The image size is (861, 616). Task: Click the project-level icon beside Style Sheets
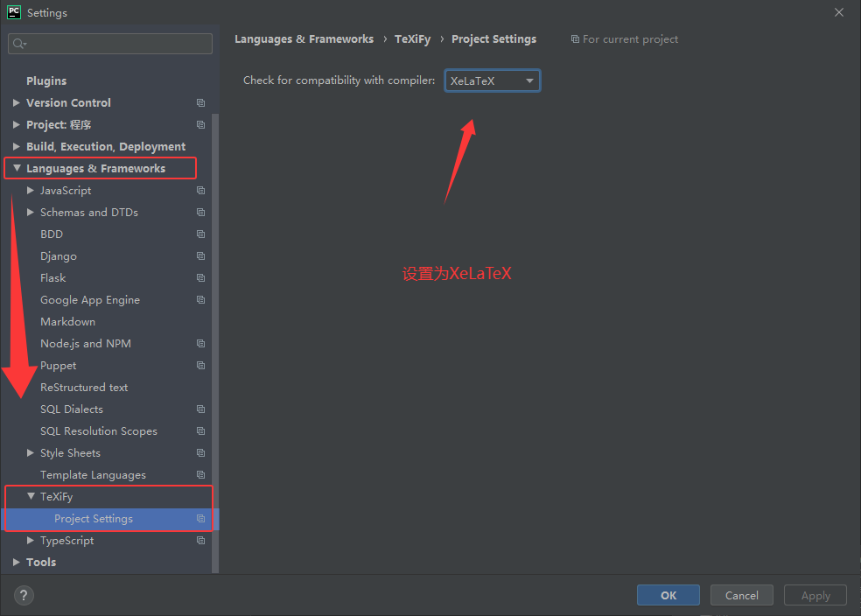click(201, 453)
